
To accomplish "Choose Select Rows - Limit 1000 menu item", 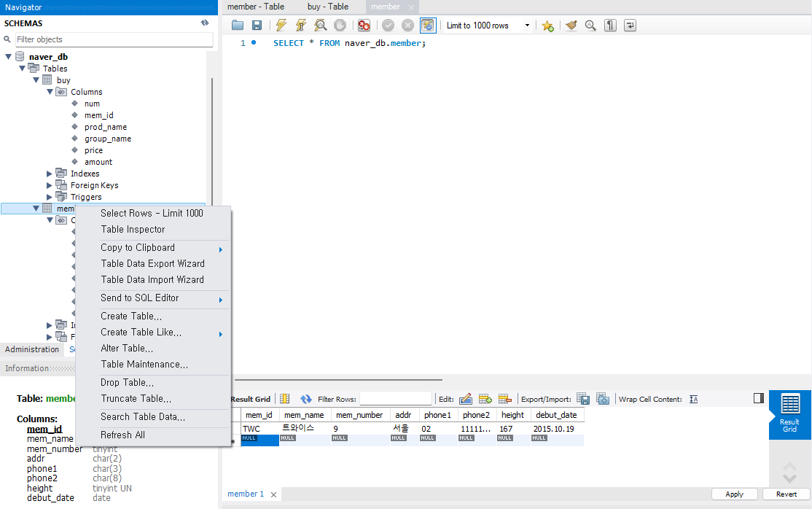I will pyautogui.click(x=152, y=213).
